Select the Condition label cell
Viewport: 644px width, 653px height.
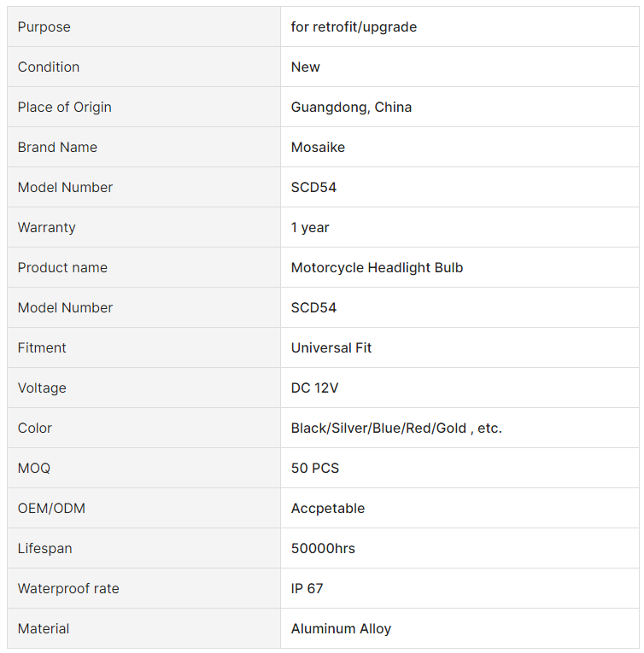143,67
